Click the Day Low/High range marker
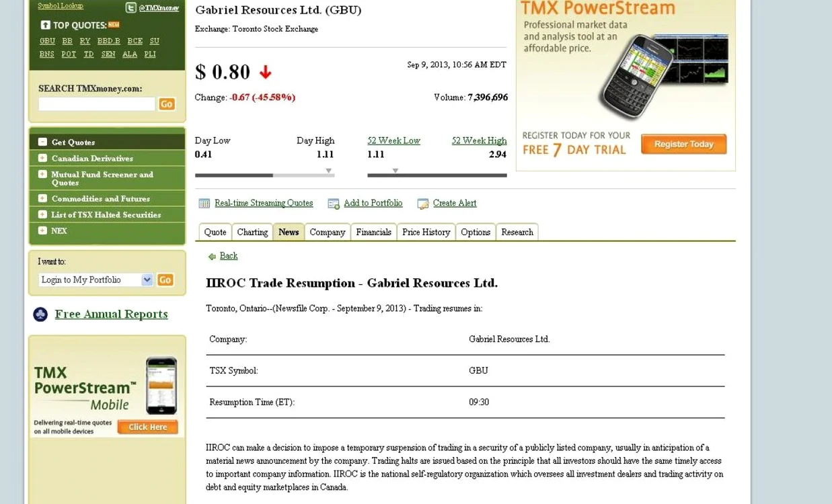The height and width of the screenshot is (504, 832). pyautogui.click(x=328, y=171)
